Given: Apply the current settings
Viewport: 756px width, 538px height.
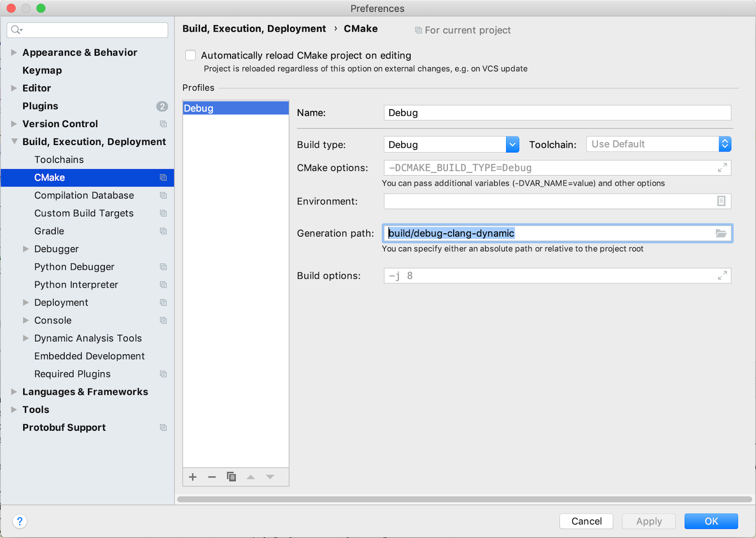Looking at the screenshot, I should pyautogui.click(x=648, y=521).
